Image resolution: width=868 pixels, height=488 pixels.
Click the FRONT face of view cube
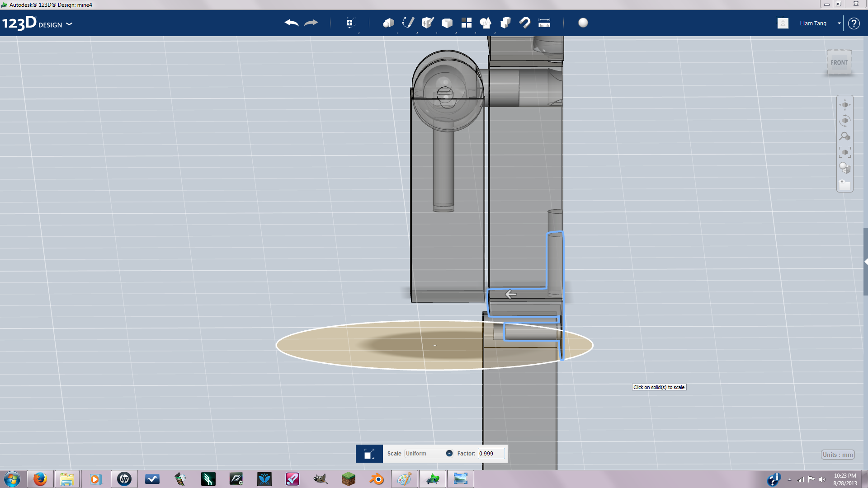coord(839,63)
